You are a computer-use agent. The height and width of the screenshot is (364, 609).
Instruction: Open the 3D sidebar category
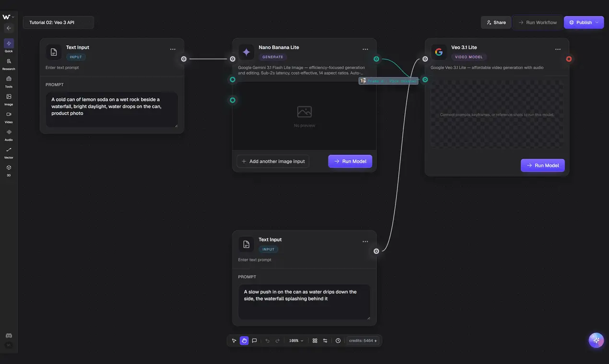9,170
